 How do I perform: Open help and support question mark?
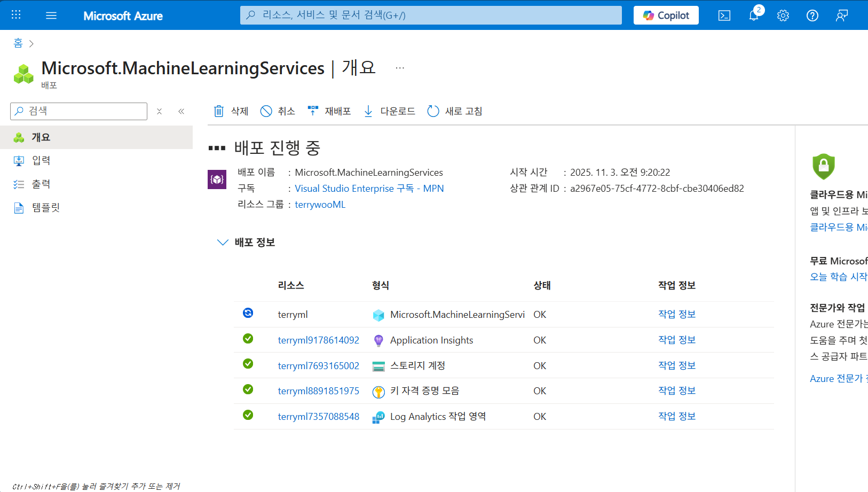point(812,15)
